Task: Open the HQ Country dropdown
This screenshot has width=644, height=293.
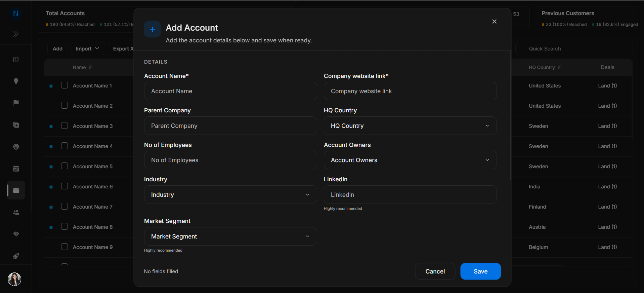Action: coord(410,126)
